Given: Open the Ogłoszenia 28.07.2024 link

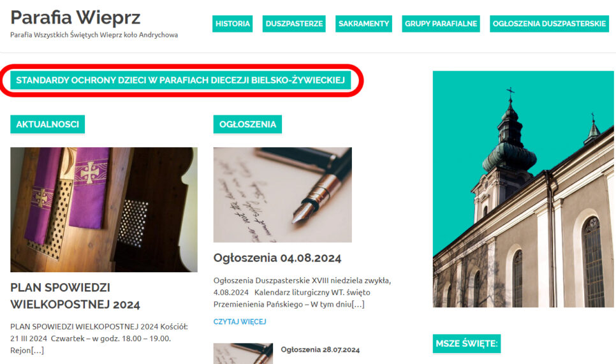Looking at the screenshot, I should coord(320,349).
